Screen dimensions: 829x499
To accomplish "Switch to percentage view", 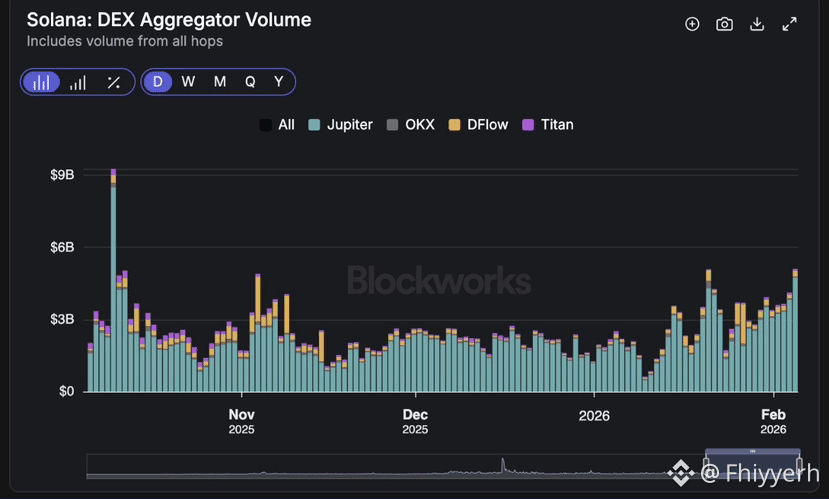I will tap(114, 82).
